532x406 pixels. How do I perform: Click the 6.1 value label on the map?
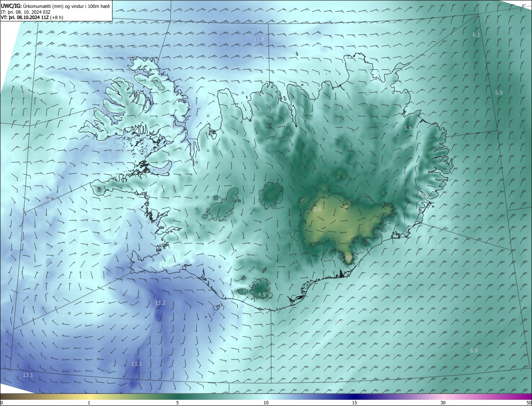(476, 35)
